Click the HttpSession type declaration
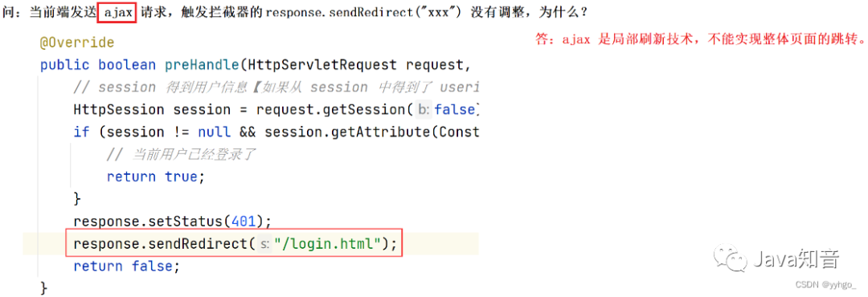This screenshot has height=297, width=868. point(118,109)
